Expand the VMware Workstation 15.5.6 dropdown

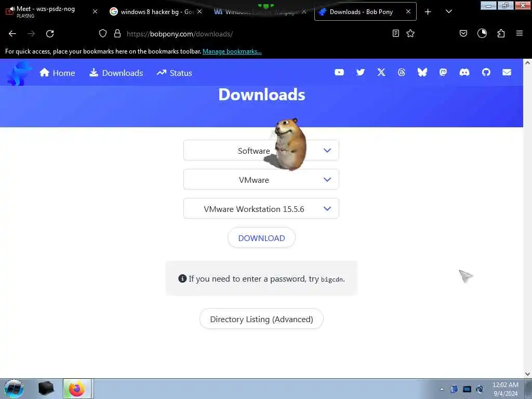click(x=261, y=209)
